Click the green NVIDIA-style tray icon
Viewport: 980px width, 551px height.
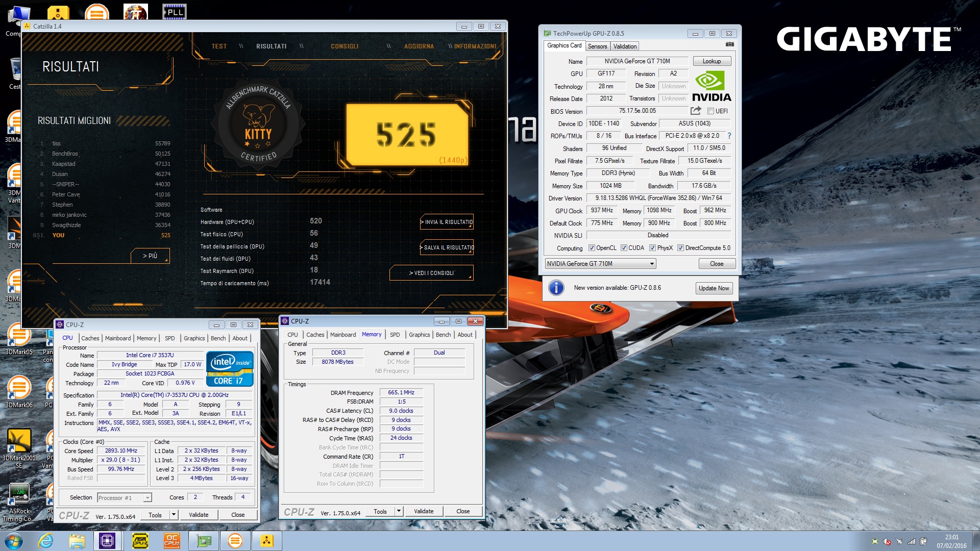click(875, 541)
